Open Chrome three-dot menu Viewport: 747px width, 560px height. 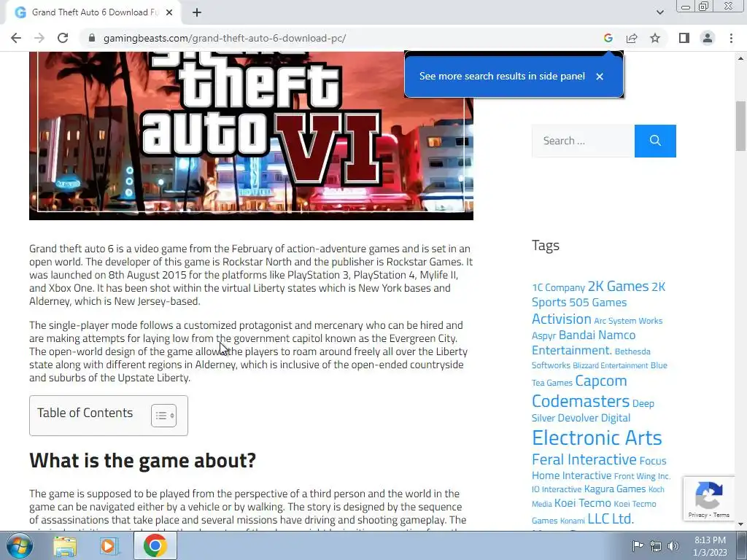click(x=731, y=38)
